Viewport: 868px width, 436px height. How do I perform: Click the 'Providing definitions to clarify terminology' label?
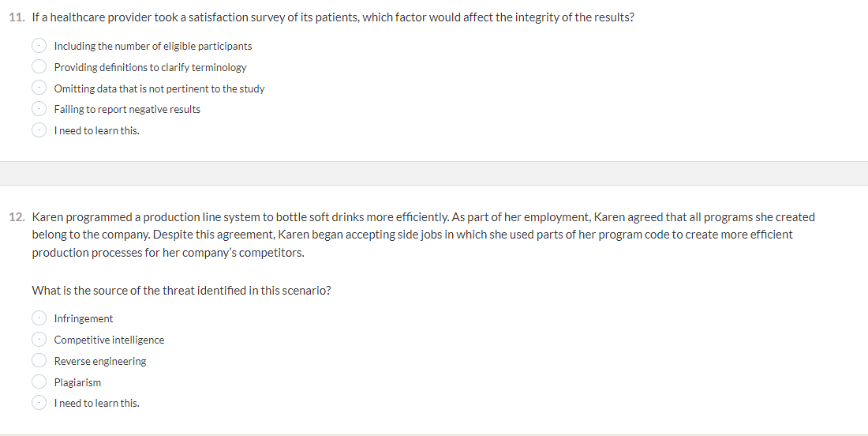click(150, 67)
